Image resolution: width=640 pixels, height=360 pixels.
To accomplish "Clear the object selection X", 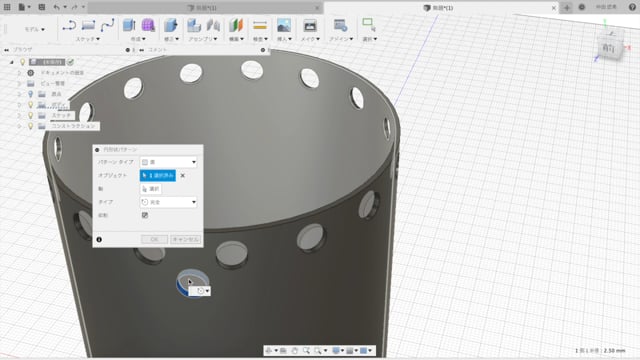I will [182, 176].
